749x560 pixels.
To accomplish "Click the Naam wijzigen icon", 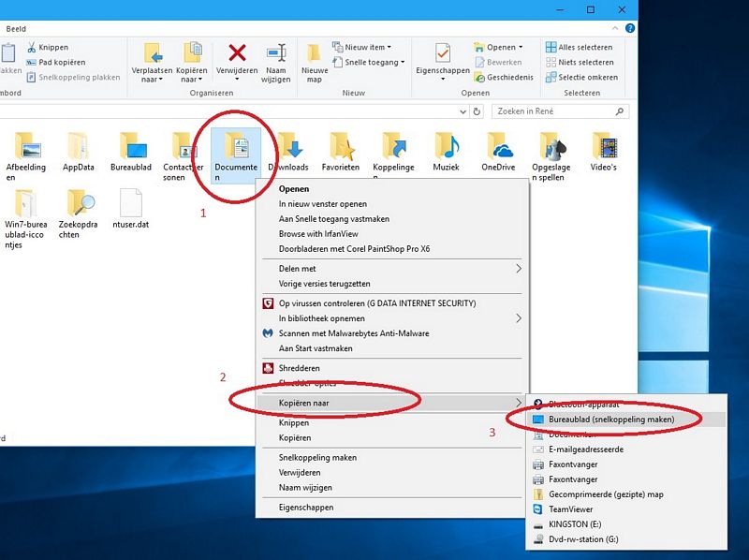I will (275, 59).
